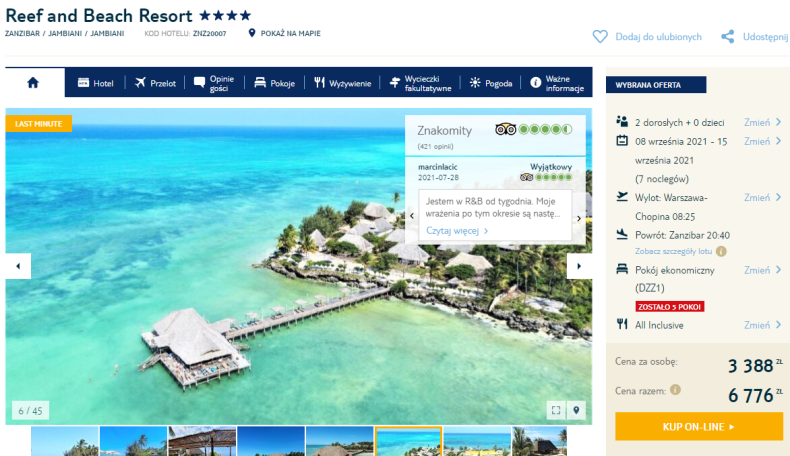
Task: Show map pin icon on photo
Action: (576, 410)
